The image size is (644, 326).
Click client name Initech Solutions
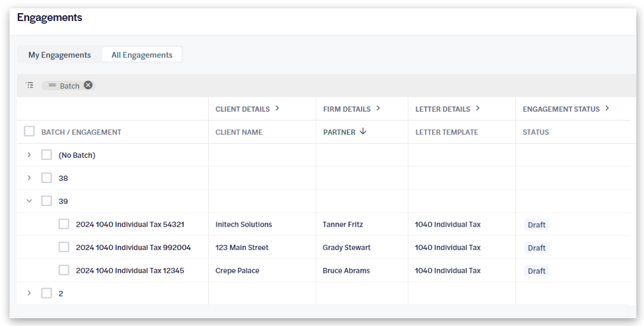tap(244, 224)
